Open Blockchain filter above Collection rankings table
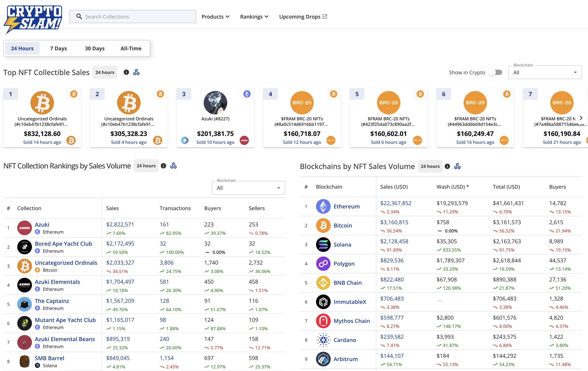Viewport: 588px width, 371px height. point(248,188)
